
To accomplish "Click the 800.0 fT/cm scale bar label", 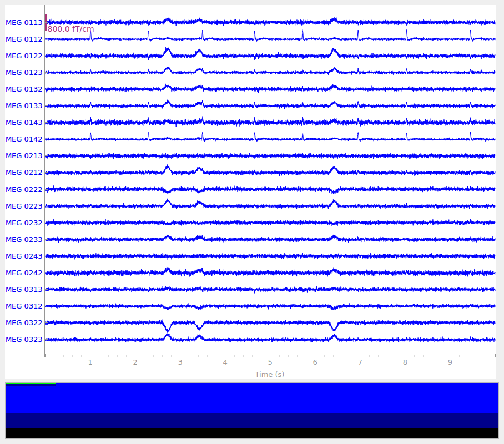I will click(70, 29).
